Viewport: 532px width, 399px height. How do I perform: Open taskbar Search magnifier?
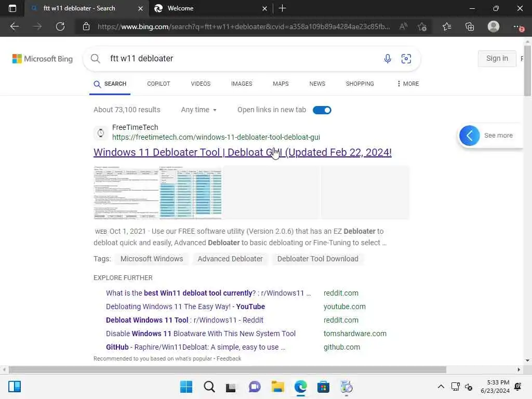209,387
